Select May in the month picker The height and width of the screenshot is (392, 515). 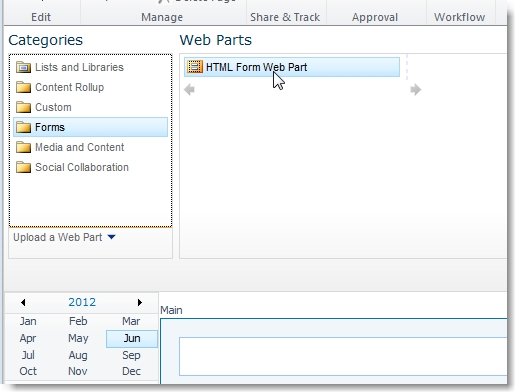click(x=78, y=338)
